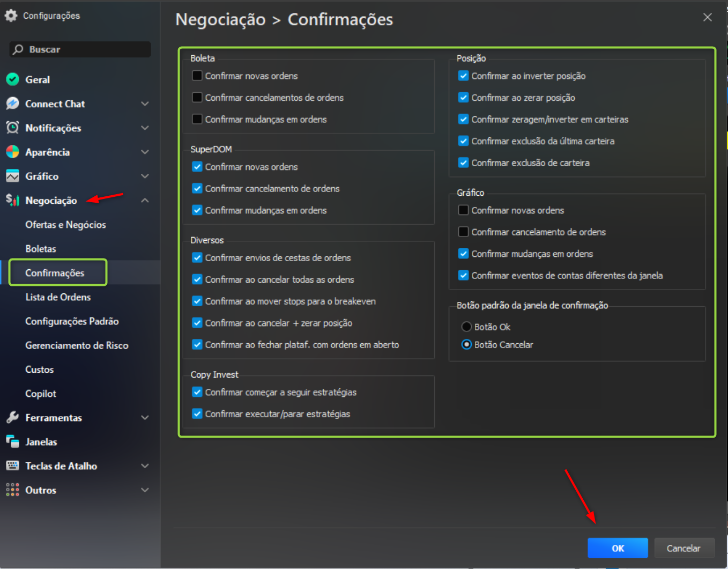Expand the Outros section chevron

(145, 490)
